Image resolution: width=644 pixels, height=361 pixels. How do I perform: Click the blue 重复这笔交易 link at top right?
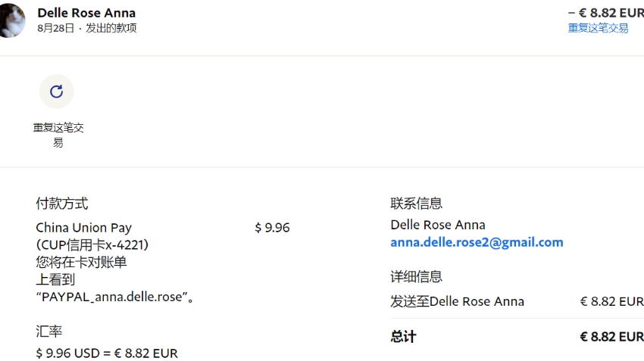tap(598, 28)
